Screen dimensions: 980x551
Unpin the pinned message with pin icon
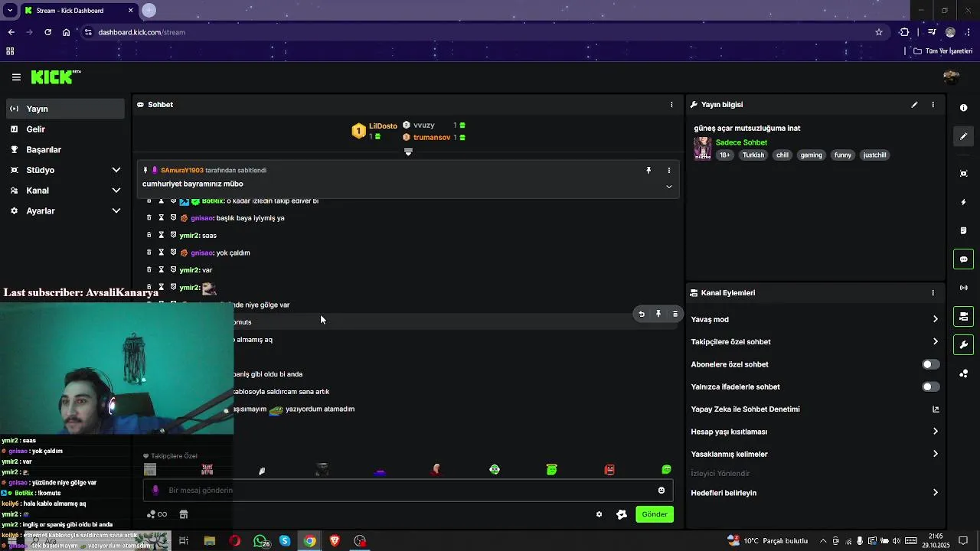pos(648,171)
